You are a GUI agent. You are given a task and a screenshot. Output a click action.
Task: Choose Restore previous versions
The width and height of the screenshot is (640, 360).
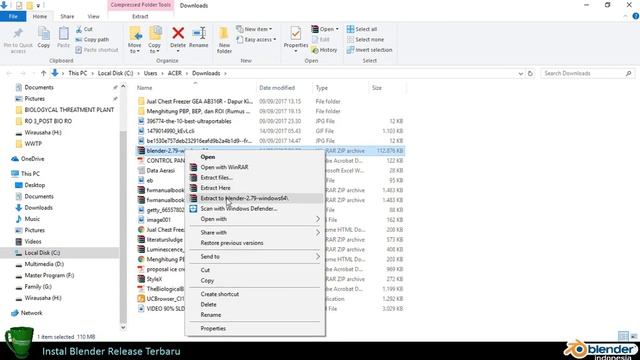coord(255,243)
